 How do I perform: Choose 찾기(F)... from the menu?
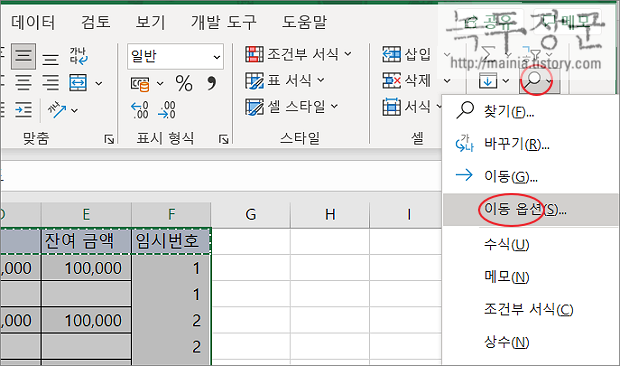point(530,111)
